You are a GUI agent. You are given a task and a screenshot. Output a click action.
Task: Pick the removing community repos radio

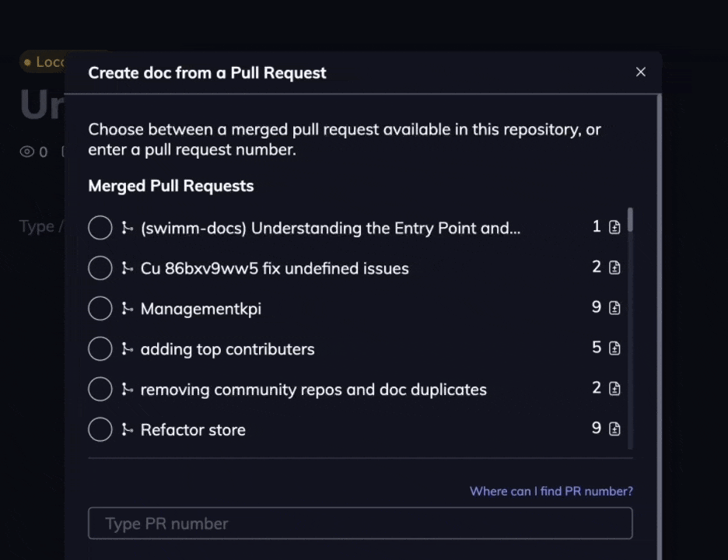pyautogui.click(x=100, y=389)
